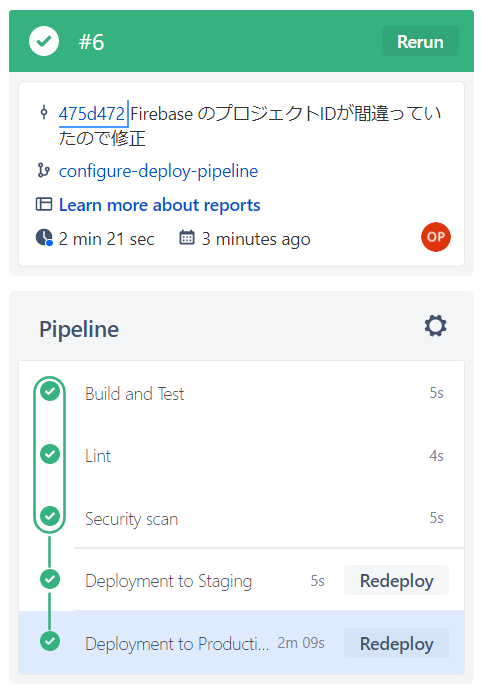Screen dimensions: 482x686
Task: Open Learn more about reports link
Action: point(160,205)
